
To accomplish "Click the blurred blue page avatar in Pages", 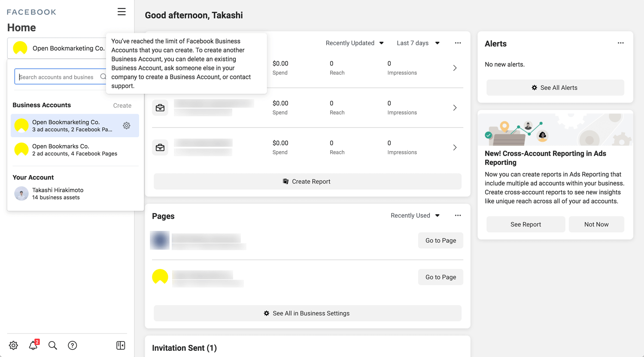I will [160, 240].
